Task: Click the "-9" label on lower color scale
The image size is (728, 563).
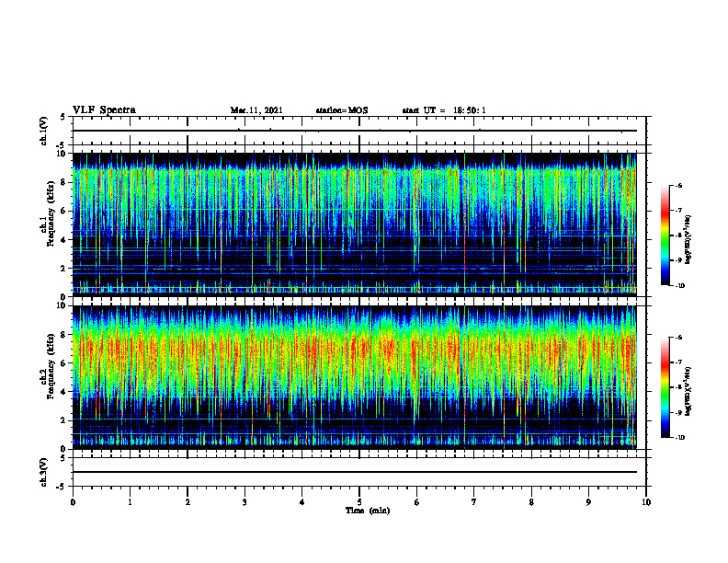Action: [x=678, y=412]
